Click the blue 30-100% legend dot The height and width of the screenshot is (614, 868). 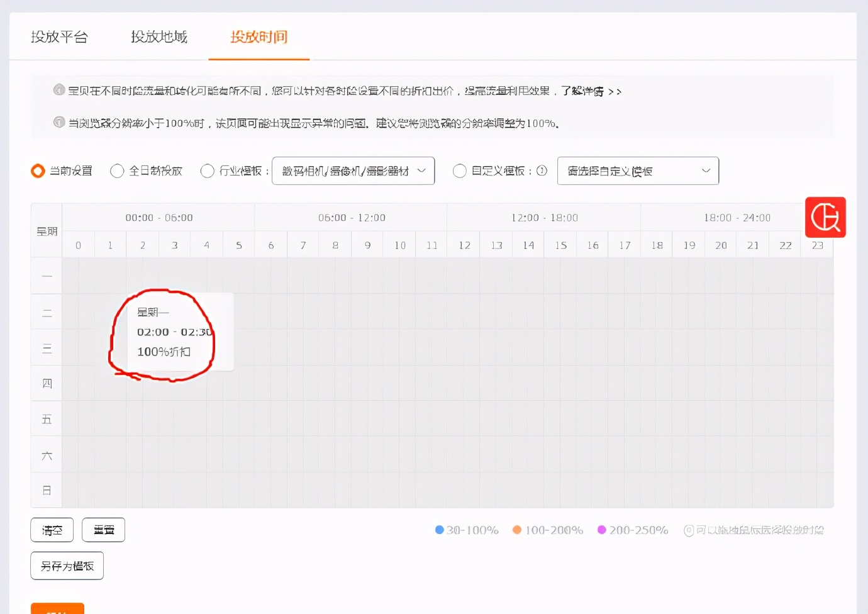(438, 530)
